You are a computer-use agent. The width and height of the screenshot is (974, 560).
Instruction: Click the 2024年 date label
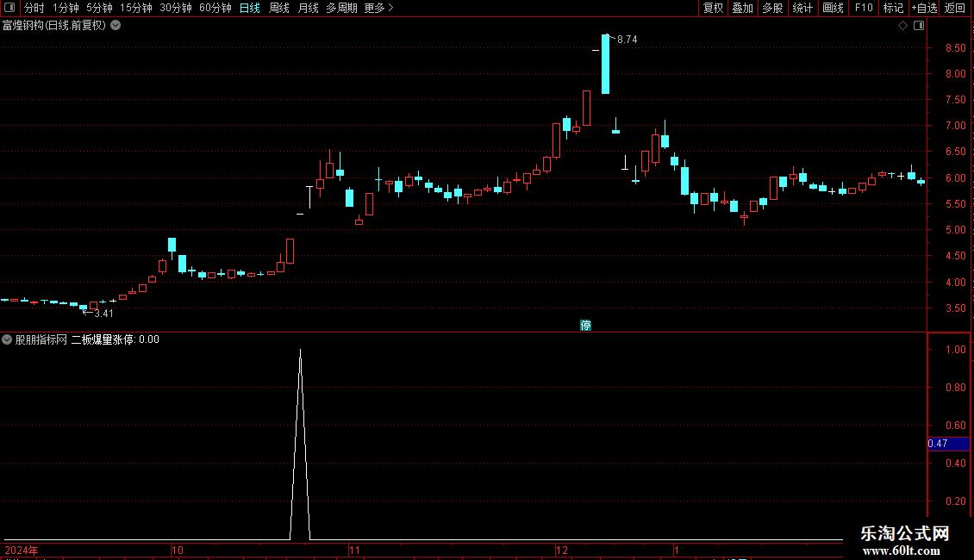point(22,551)
